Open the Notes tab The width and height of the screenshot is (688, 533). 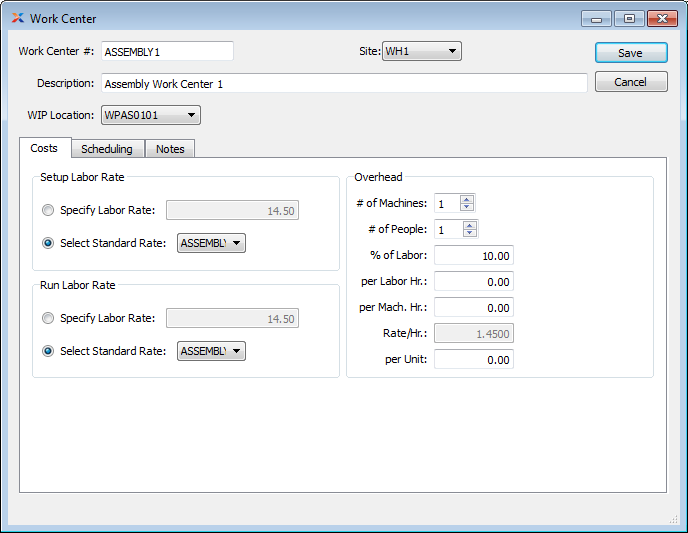pos(170,149)
